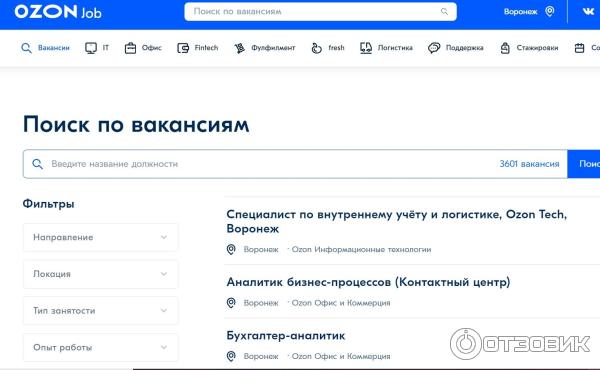600x370 pixels.
Task: Open the Стажировки category
Action: point(529,48)
